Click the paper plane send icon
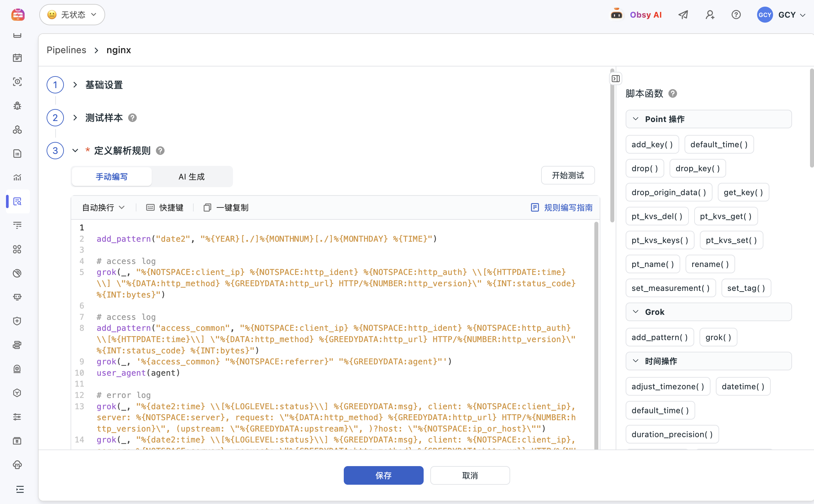 (683, 15)
